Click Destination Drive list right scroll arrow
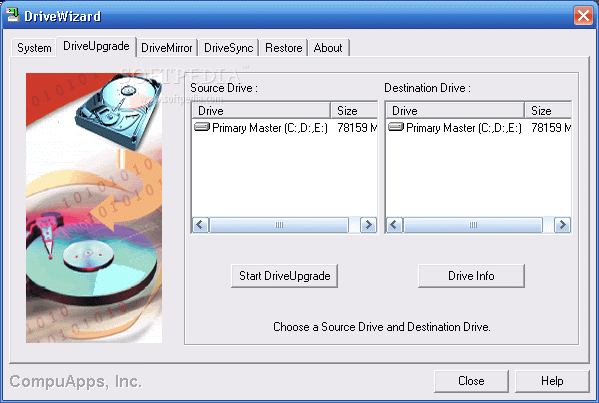Viewport: 599px width, 403px height. pos(562,225)
